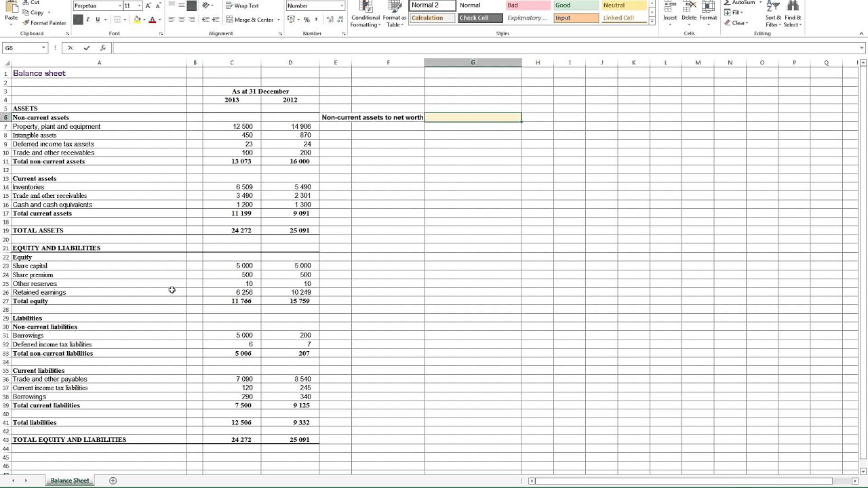Apply the red font color
This screenshot has width=868, height=488.
pyautogui.click(x=152, y=20)
